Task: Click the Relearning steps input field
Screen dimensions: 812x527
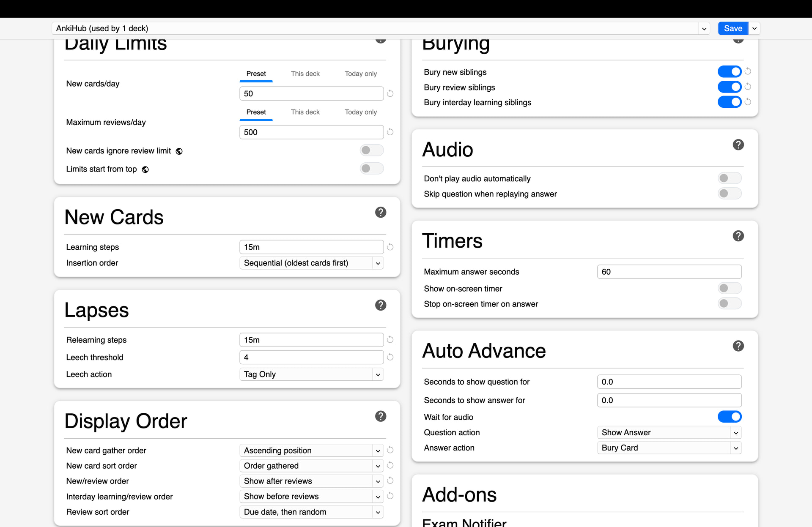Action: (312, 340)
